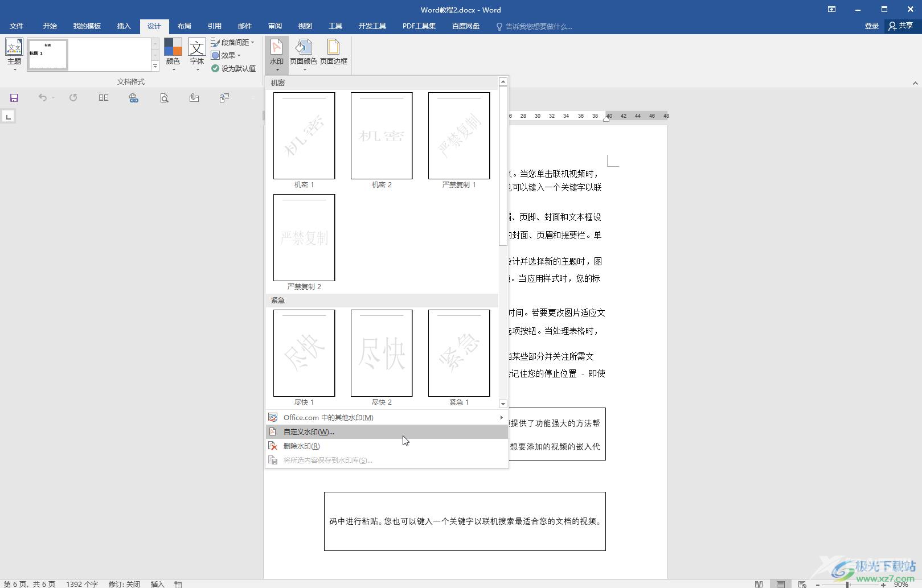Click the 90% zoom level
Viewport: 922px width, 588px height.
coord(901,584)
